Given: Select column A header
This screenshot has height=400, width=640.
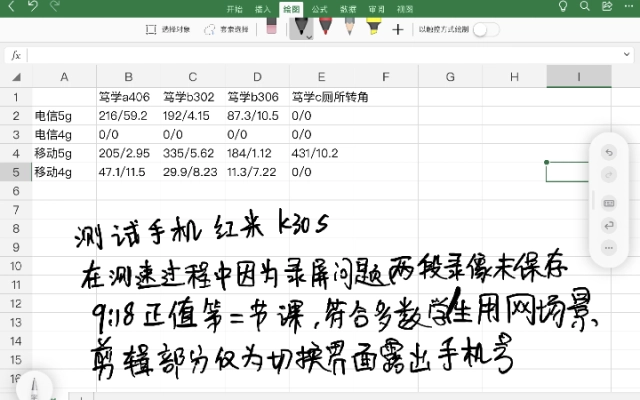Looking at the screenshot, I should pyautogui.click(x=64, y=77).
